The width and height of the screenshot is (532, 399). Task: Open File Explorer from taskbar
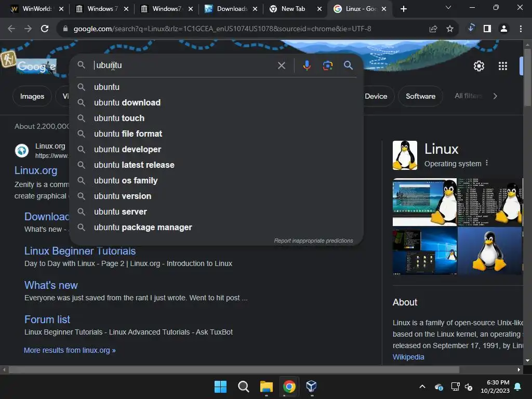[x=267, y=387]
